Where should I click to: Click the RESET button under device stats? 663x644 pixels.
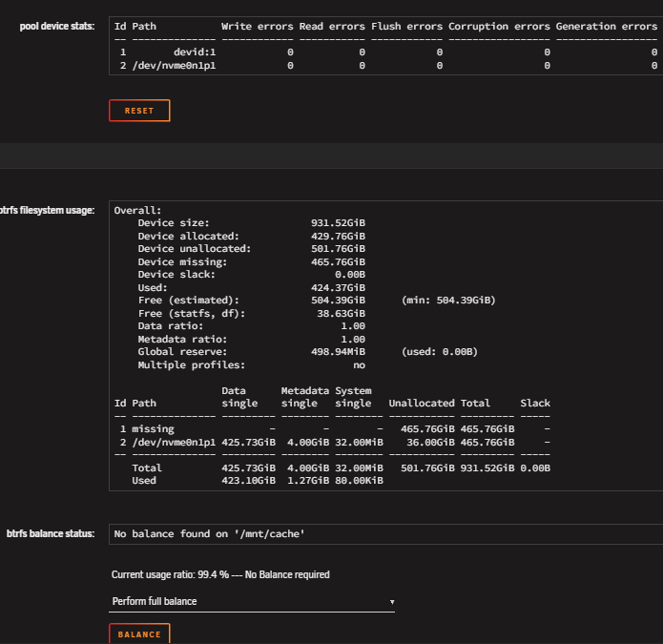(139, 111)
